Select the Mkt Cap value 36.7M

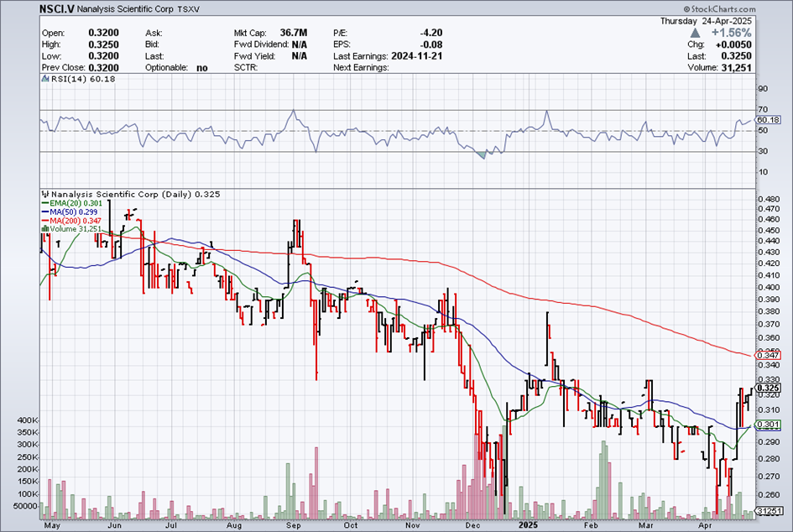pos(294,33)
